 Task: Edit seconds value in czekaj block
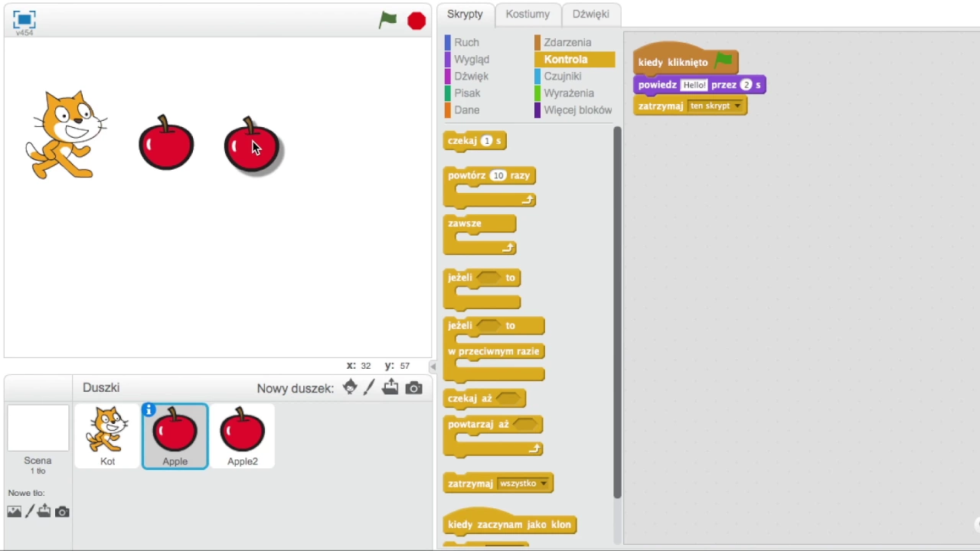[x=486, y=141]
